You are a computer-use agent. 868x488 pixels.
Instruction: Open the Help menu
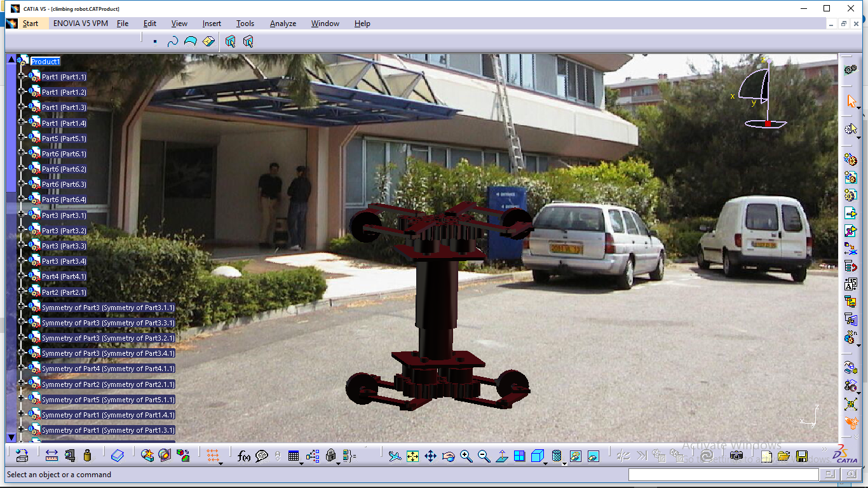(x=362, y=24)
